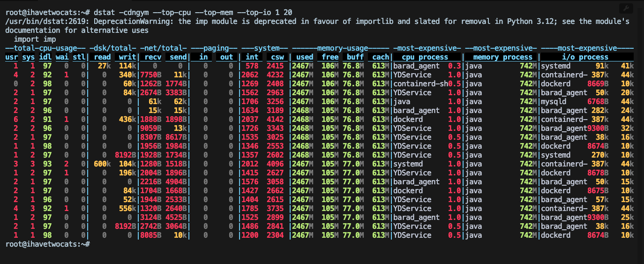Select the 'usr' column header

tap(11, 57)
